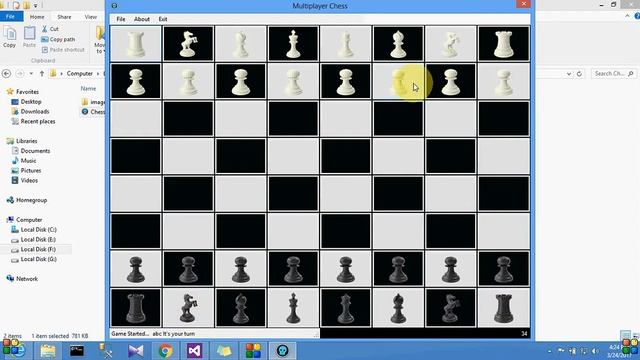640x360 pixels.
Task: Open File Explorer from the taskbar
Action: (48, 351)
